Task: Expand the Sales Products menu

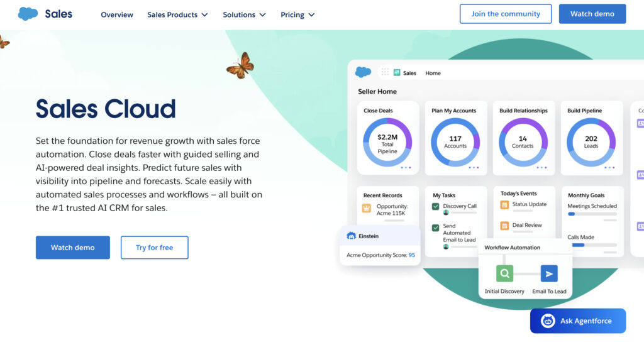Action: [x=177, y=15]
